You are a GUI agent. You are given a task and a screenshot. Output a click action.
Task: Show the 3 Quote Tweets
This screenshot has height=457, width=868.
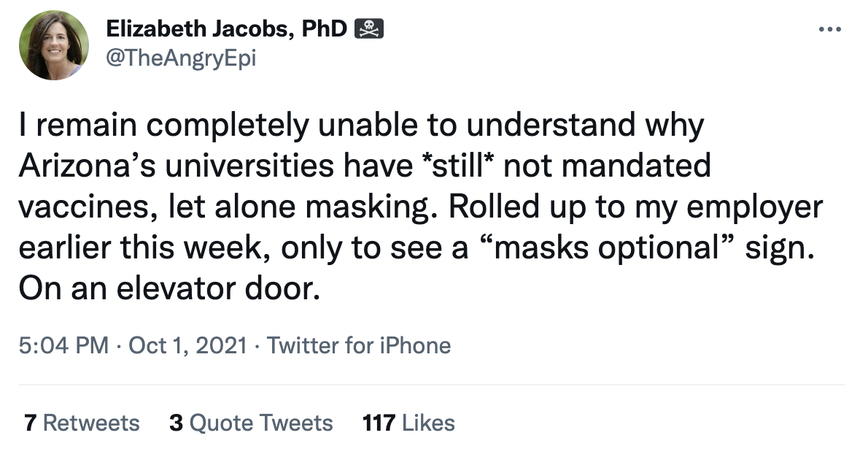click(x=251, y=423)
